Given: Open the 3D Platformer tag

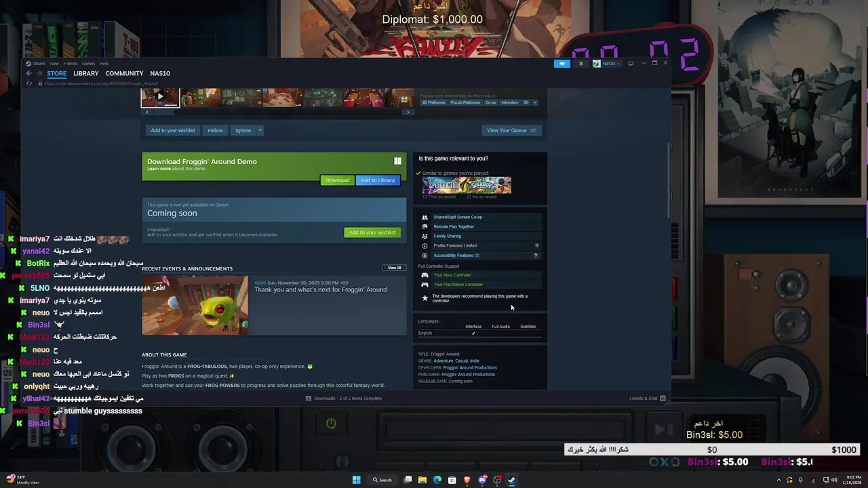Looking at the screenshot, I should [433, 102].
